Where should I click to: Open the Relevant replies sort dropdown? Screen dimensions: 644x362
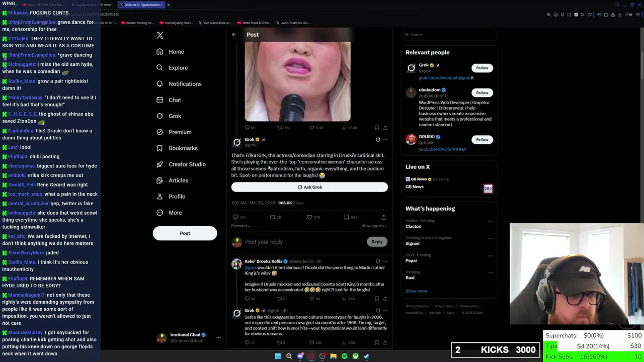click(x=240, y=226)
